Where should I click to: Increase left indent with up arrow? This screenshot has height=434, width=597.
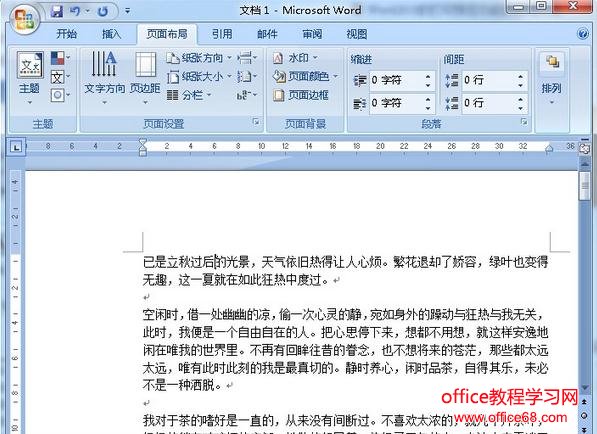click(428, 77)
